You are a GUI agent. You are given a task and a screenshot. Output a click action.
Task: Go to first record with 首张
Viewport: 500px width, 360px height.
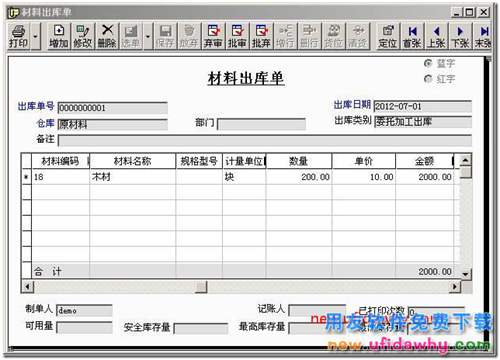[412, 36]
